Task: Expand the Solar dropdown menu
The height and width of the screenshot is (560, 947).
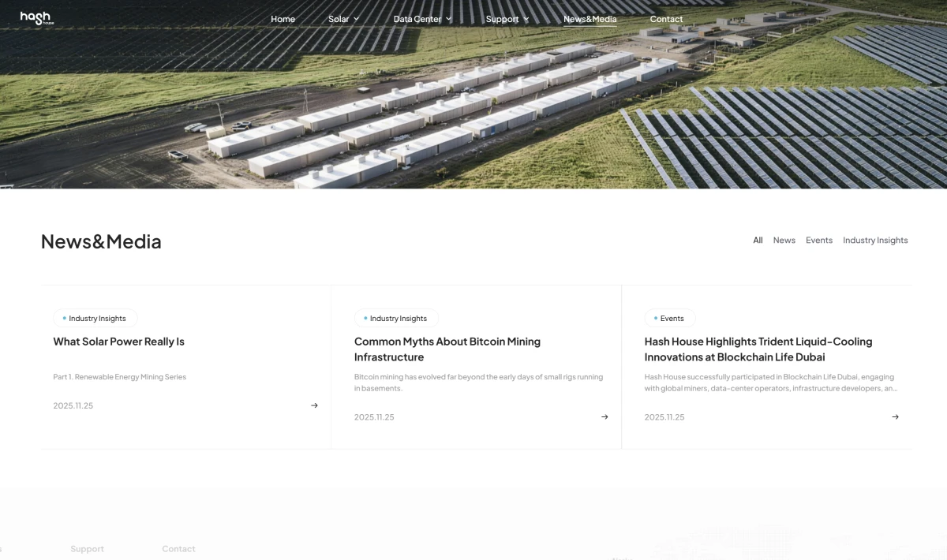Action: pos(343,19)
